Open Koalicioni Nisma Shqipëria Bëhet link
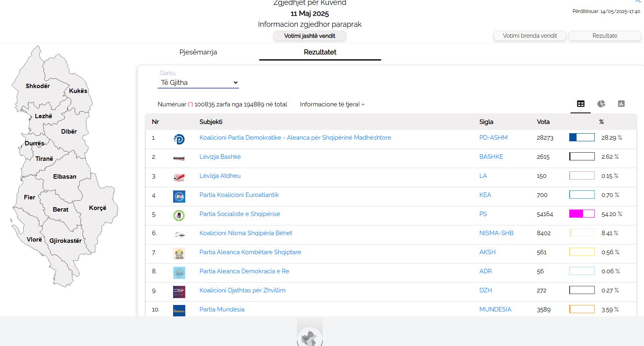The height and width of the screenshot is (346, 644). tap(246, 233)
